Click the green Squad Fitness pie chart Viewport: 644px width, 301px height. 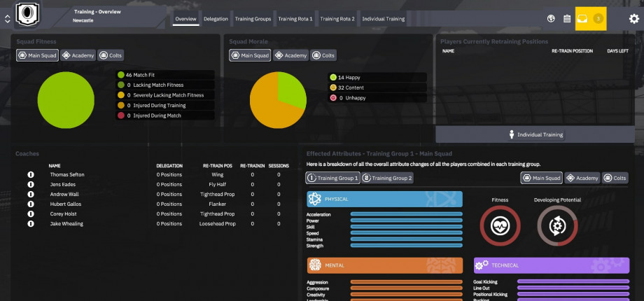pos(66,100)
